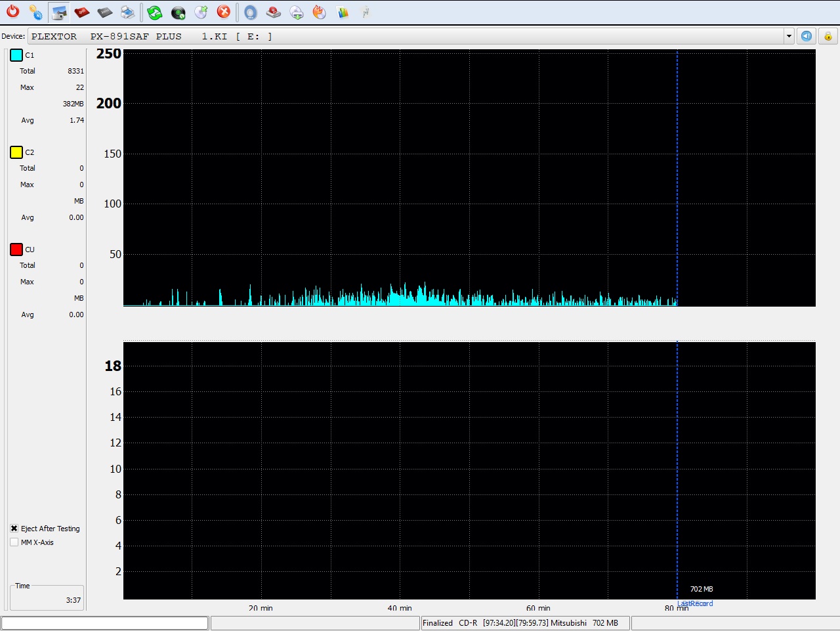Toggle Eject After Testing checkbox
This screenshot has height=631, width=840.
[14, 529]
